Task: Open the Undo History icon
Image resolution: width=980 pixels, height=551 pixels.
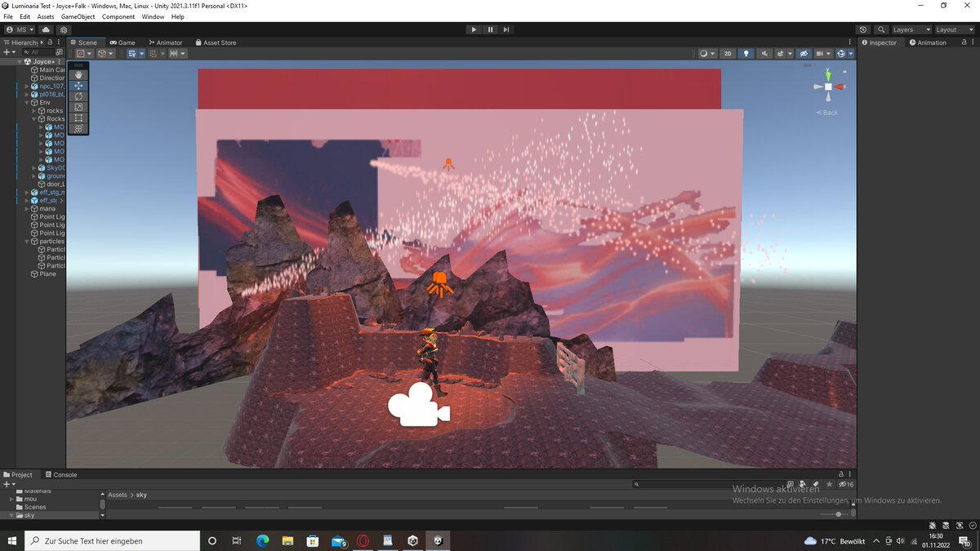Action: pyautogui.click(x=864, y=29)
